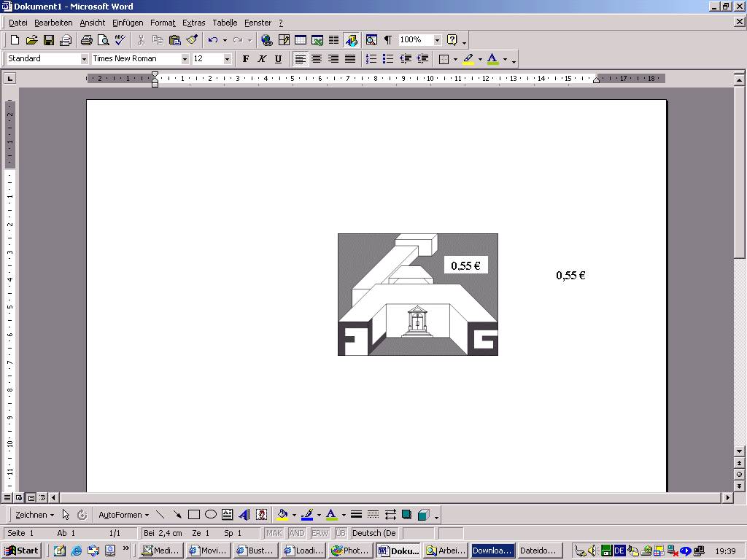Open the Bearbeiten menu
This screenshot has width=747, height=560.
point(53,23)
